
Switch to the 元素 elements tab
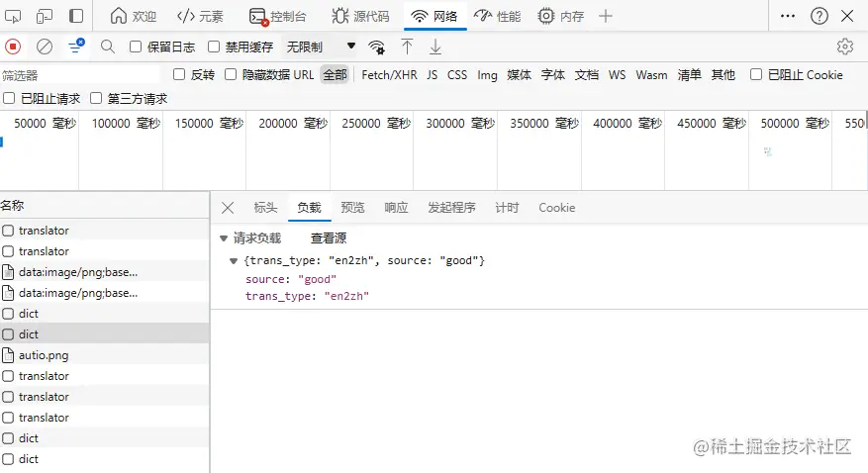click(200, 16)
